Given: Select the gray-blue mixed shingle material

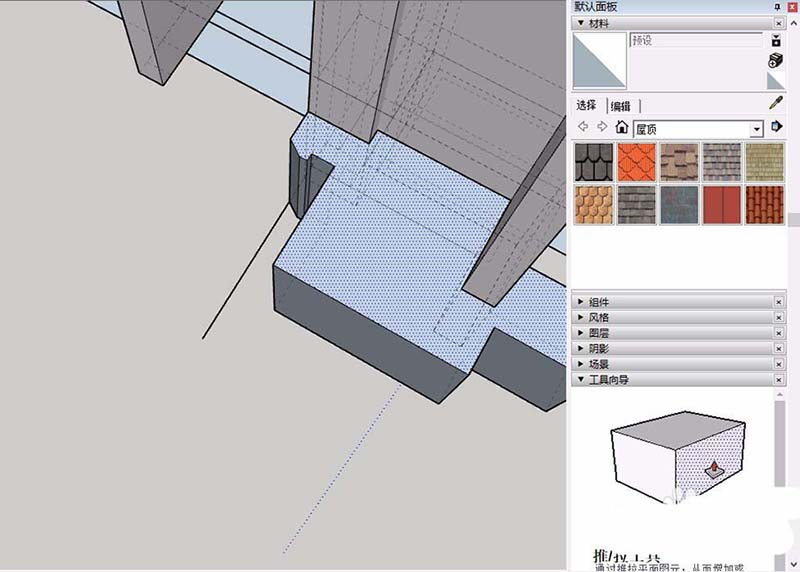Looking at the screenshot, I should coord(721,162).
